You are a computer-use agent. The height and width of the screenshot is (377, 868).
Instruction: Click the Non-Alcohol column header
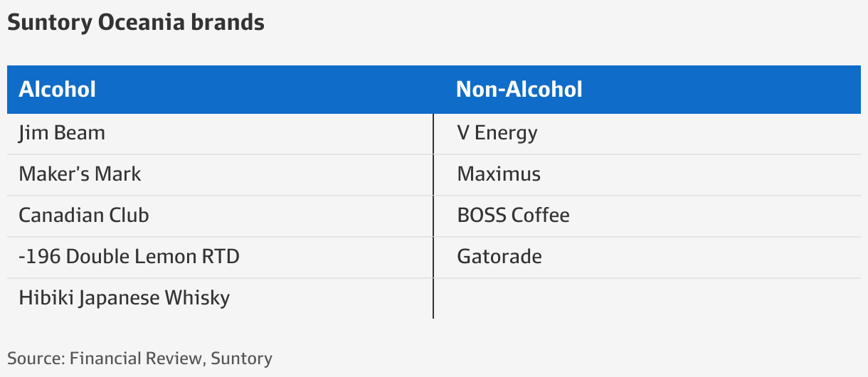tap(519, 90)
